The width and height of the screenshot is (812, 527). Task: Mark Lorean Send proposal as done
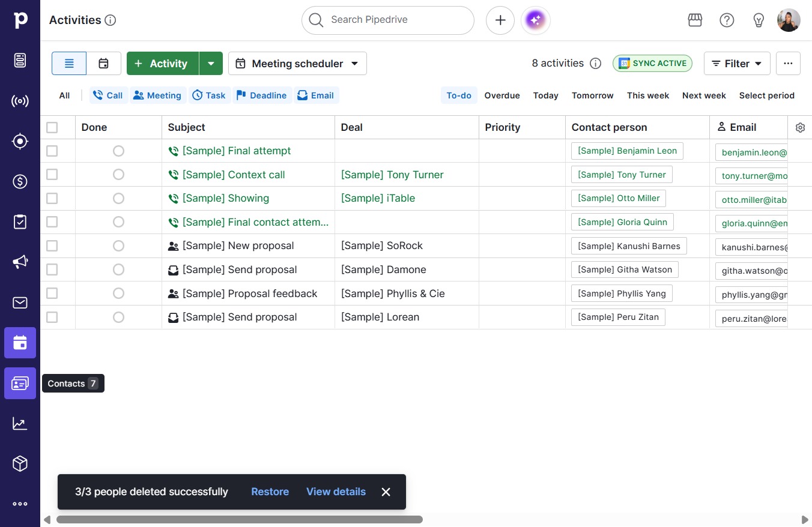pos(118,317)
